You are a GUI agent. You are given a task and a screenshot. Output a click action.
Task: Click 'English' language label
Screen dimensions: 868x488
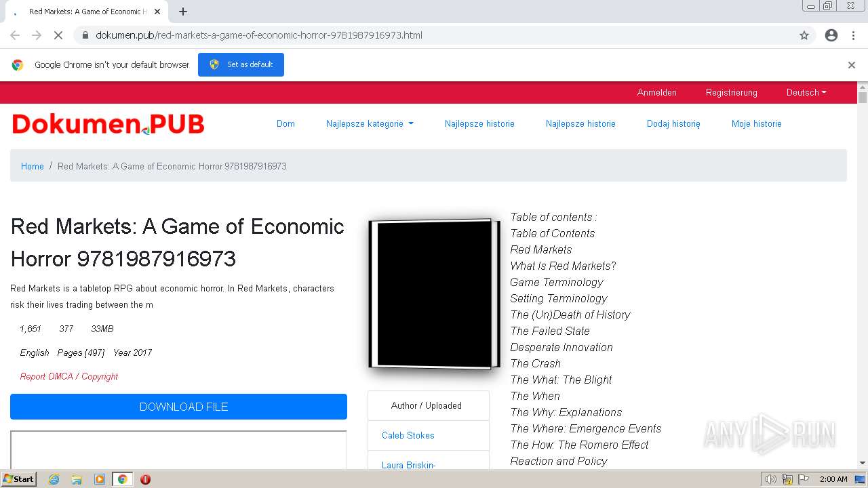(35, 352)
